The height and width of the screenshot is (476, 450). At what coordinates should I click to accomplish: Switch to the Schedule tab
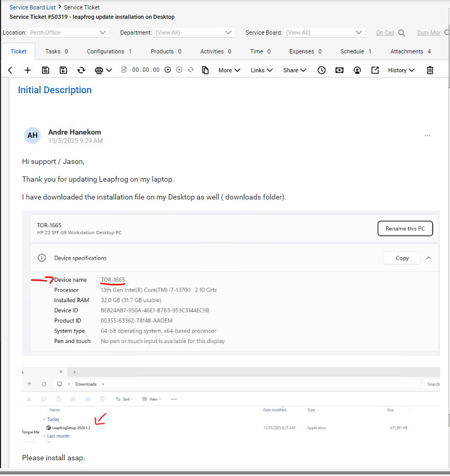[x=356, y=52]
